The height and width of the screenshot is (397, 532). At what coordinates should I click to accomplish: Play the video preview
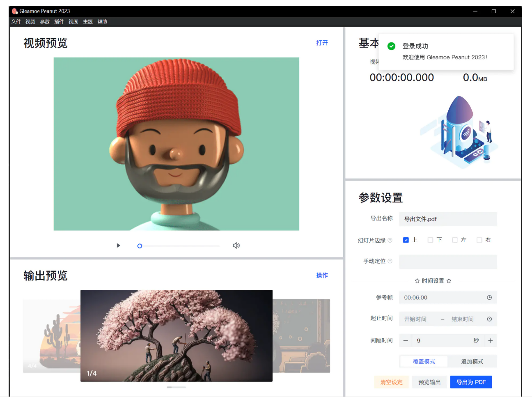[x=118, y=246]
